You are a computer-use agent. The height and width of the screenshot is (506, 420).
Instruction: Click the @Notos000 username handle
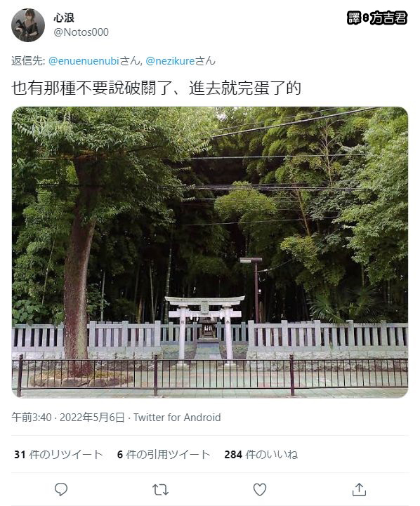[x=81, y=32]
